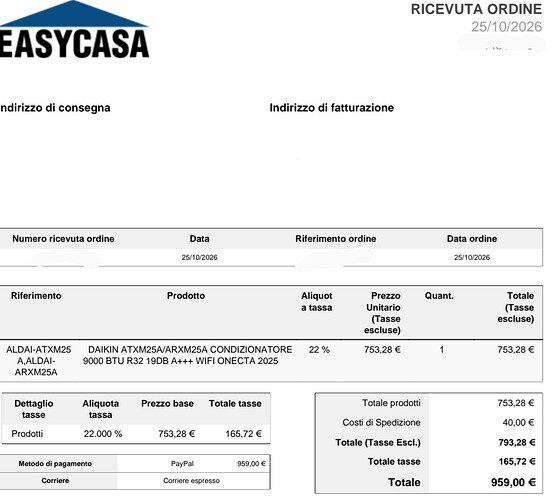Click the EASYCASA house logo
The width and height of the screenshot is (554, 499).
point(73,30)
